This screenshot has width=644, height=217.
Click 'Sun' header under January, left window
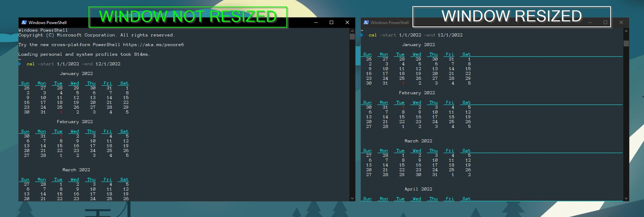(x=25, y=83)
